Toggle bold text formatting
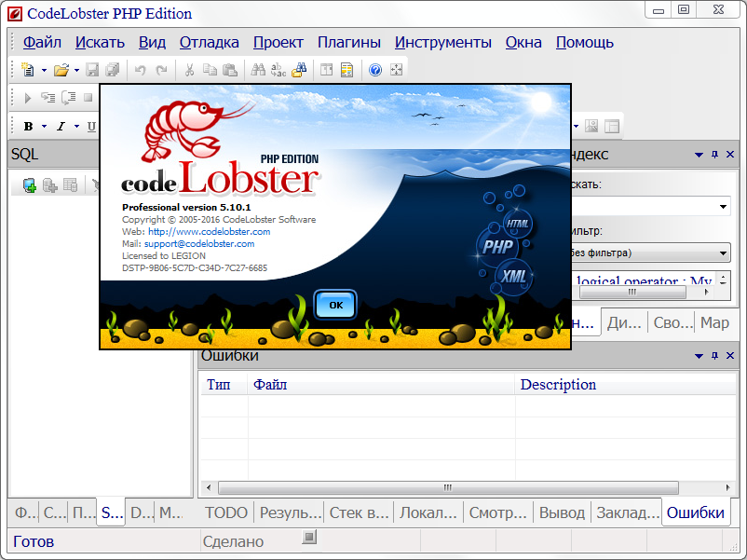 [28, 126]
